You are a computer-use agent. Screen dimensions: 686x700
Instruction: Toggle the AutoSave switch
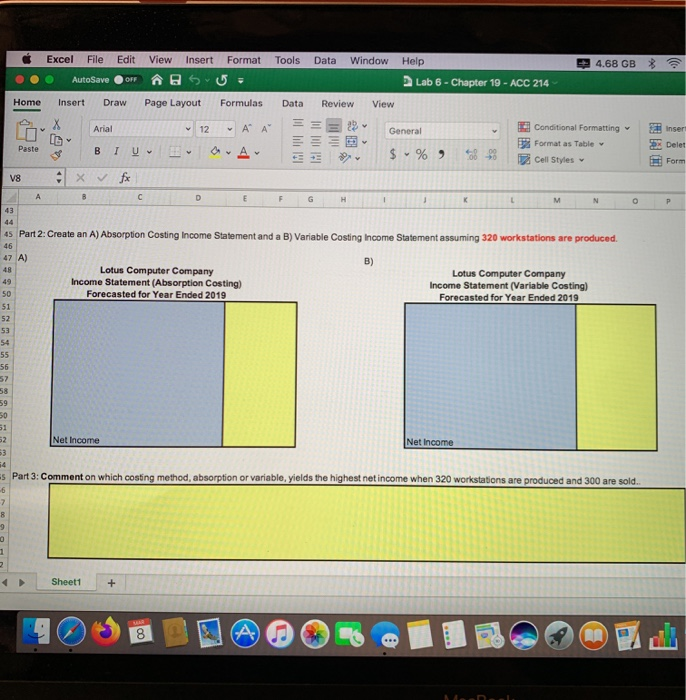tap(127, 79)
